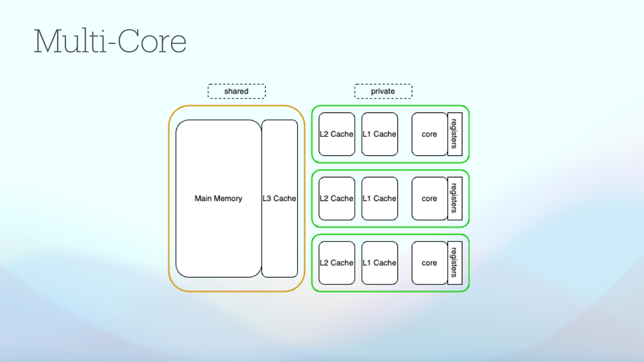Click the Multi-Core slide title
644x362 pixels.
[110, 42]
